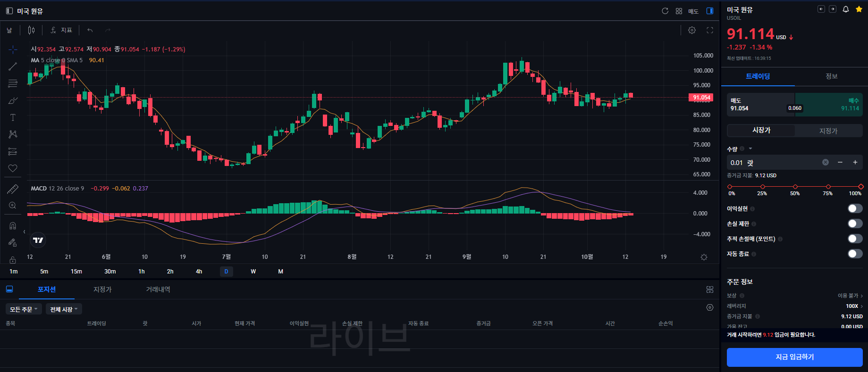
Task: Open the 거래내역 history tab
Action: 158,289
